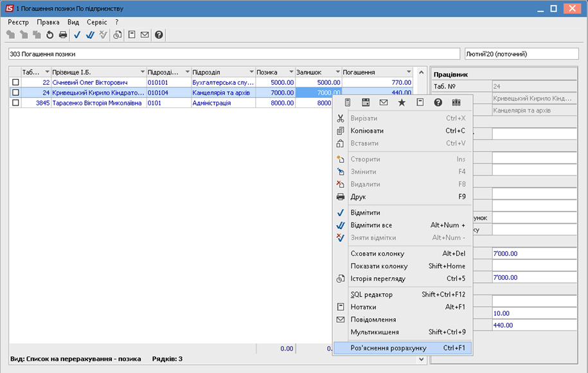Choose Історія перегляду in the context menu

coord(403,278)
